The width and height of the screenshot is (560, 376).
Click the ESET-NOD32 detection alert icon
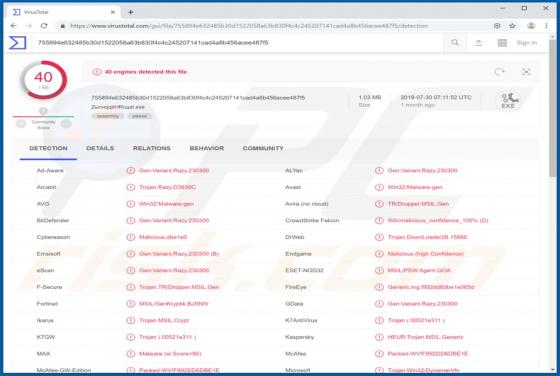[379, 270]
